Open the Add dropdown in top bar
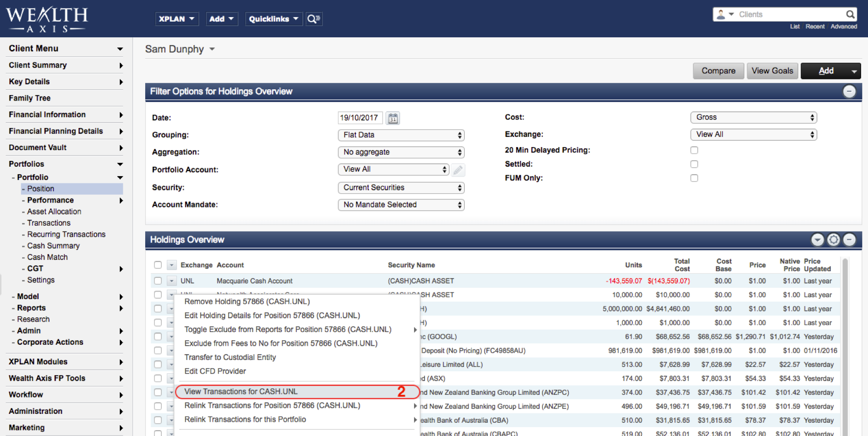868x436 pixels. coord(222,19)
